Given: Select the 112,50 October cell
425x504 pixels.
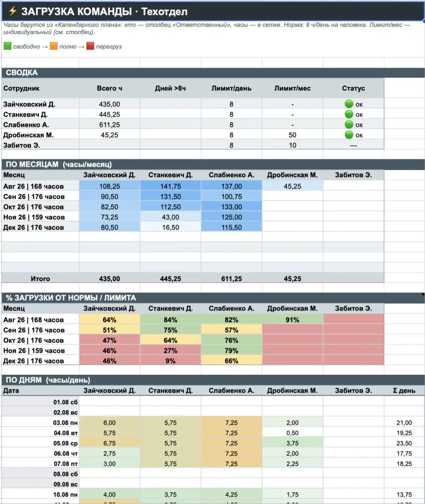Looking at the screenshot, I should point(171,206).
